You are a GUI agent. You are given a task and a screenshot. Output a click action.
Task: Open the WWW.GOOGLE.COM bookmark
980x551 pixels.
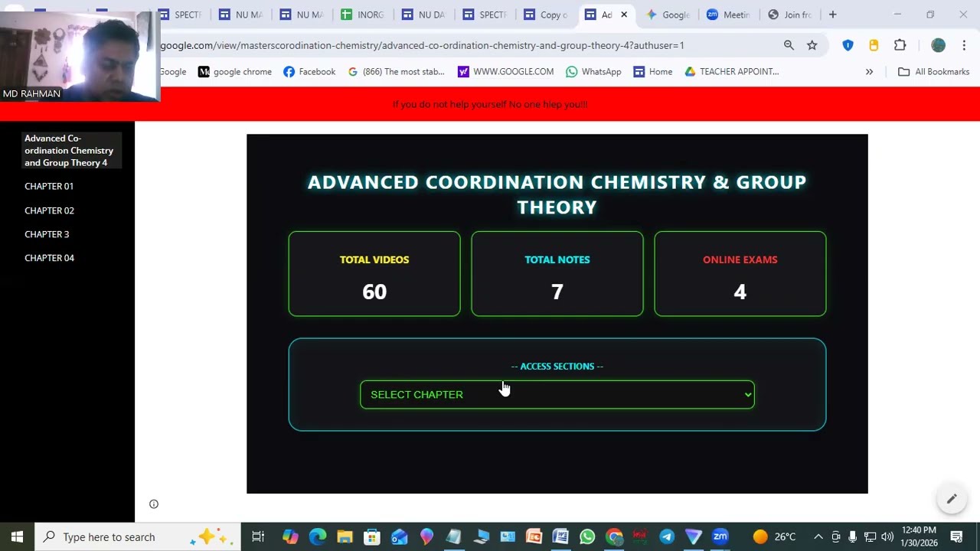pyautogui.click(x=505, y=71)
